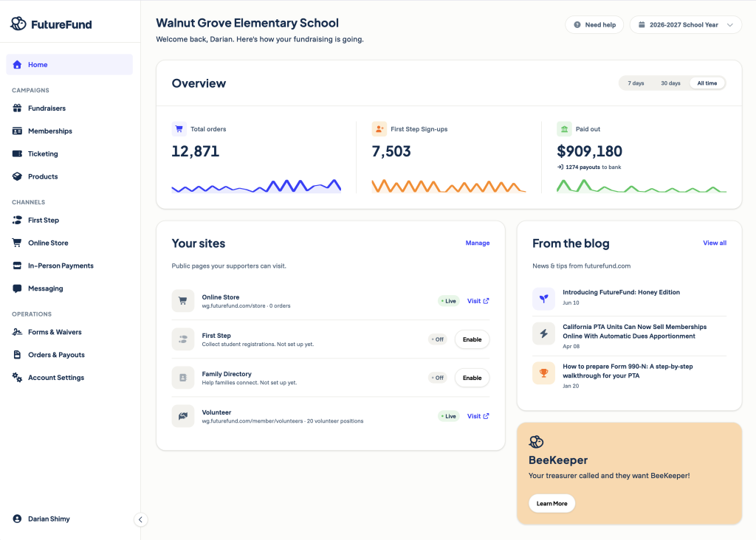This screenshot has width=756, height=540.
Task: Go to Memberships in the sidebar
Action: click(x=69, y=131)
